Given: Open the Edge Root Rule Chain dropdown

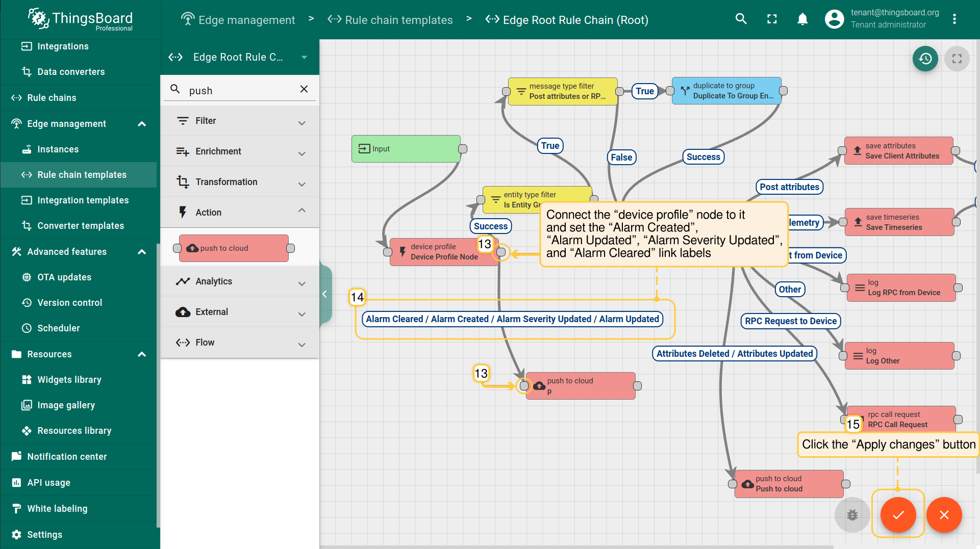Looking at the screenshot, I should (304, 57).
